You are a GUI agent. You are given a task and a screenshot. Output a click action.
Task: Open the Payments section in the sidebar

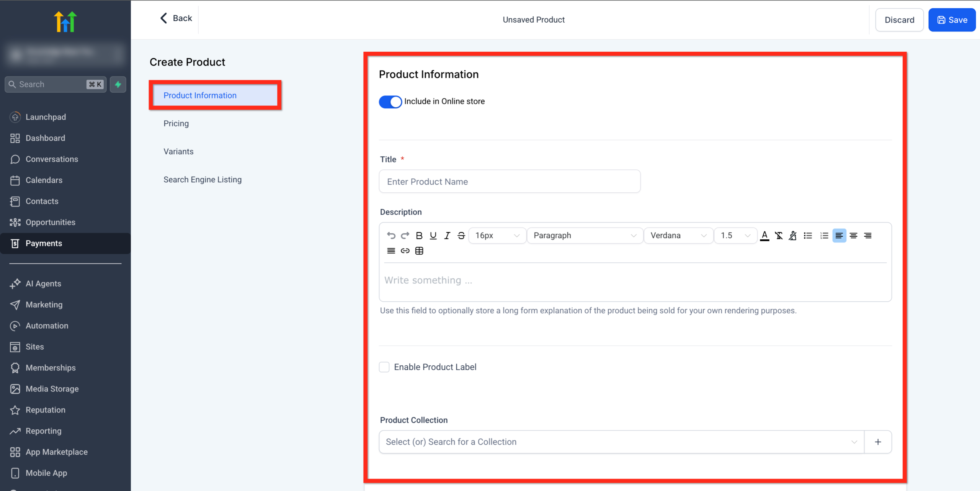point(44,243)
